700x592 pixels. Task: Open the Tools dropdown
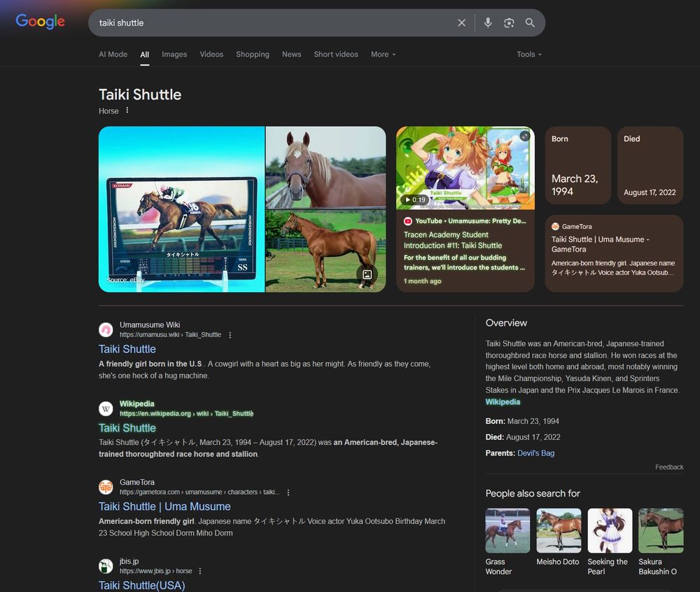529,55
